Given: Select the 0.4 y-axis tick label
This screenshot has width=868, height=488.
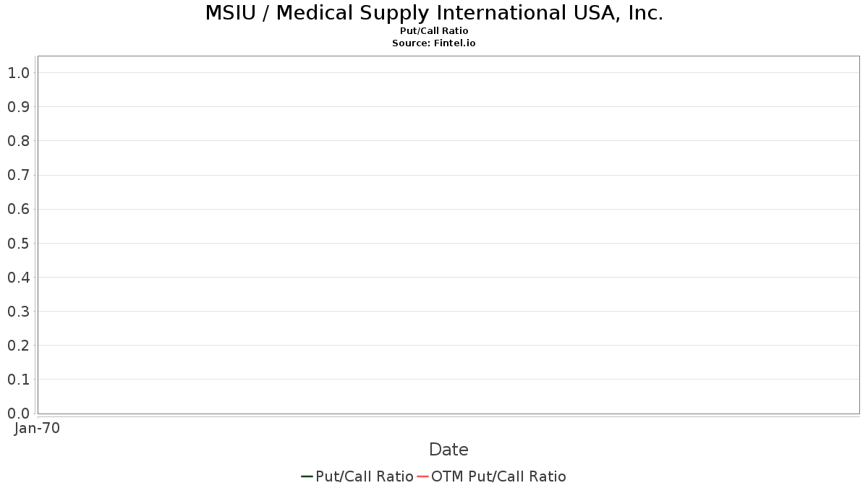Looking at the screenshot, I should [18, 277].
